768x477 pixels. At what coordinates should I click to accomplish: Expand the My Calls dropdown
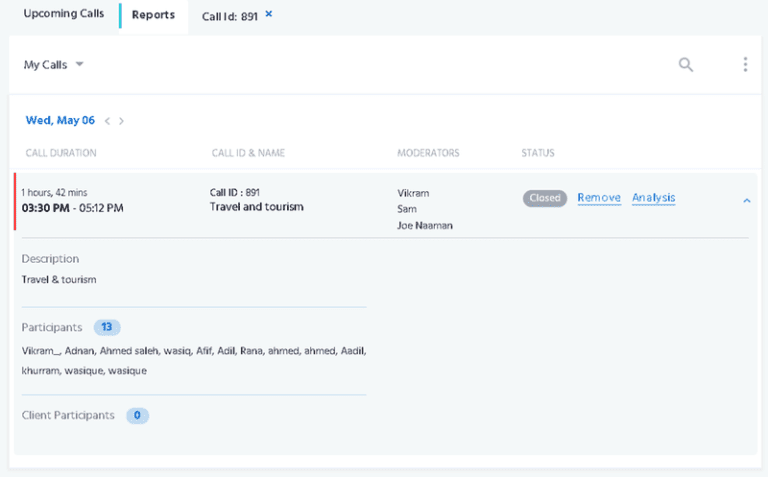(54, 65)
